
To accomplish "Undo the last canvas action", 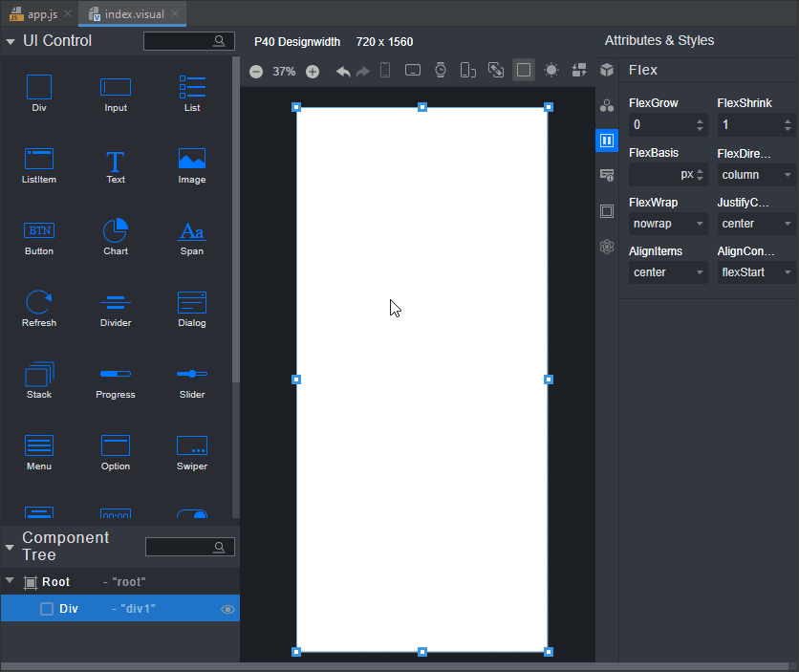I will tap(343, 72).
